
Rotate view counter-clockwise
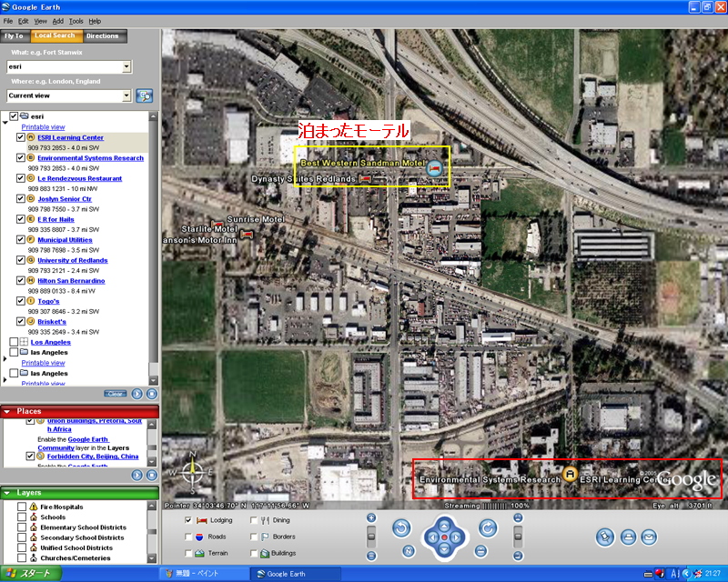(x=401, y=528)
